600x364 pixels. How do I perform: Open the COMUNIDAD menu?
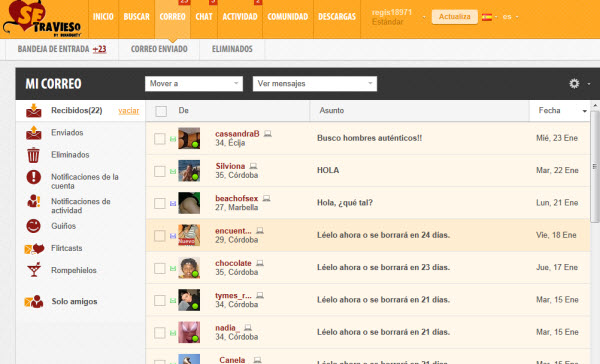point(288,17)
